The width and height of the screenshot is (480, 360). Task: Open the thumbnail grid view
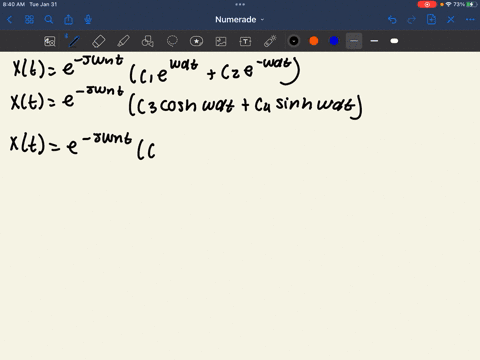29,20
